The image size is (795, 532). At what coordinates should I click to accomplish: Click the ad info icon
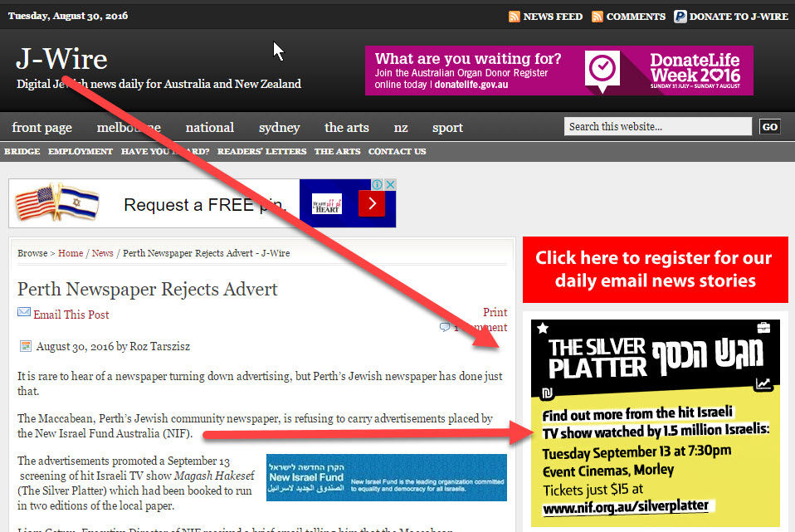(x=378, y=184)
